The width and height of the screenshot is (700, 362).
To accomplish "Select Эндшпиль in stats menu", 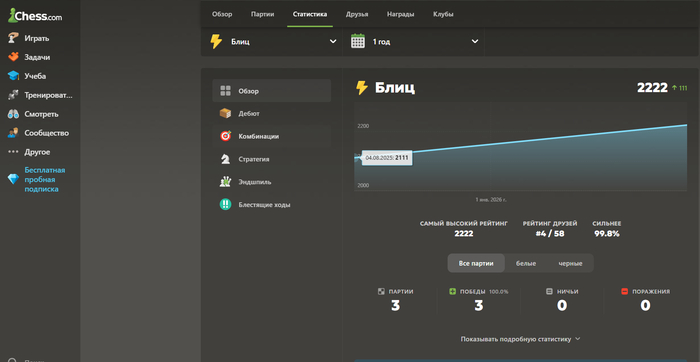I will [x=272, y=182].
